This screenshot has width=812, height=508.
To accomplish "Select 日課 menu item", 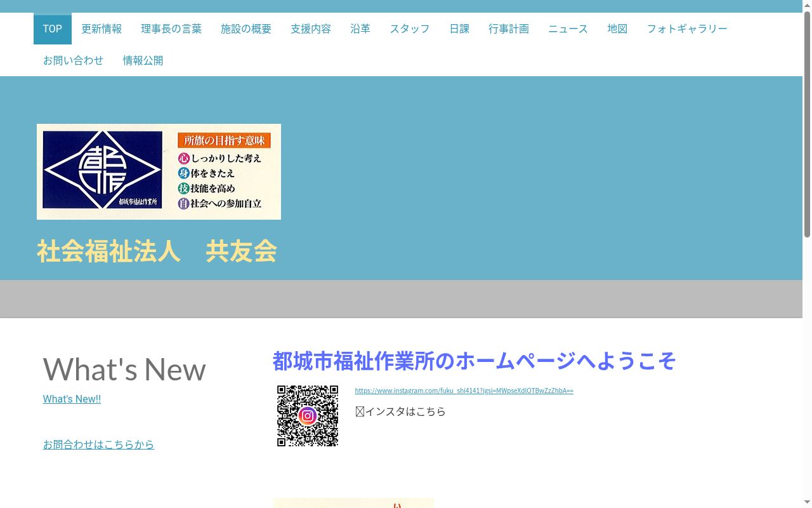I will [x=459, y=29].
